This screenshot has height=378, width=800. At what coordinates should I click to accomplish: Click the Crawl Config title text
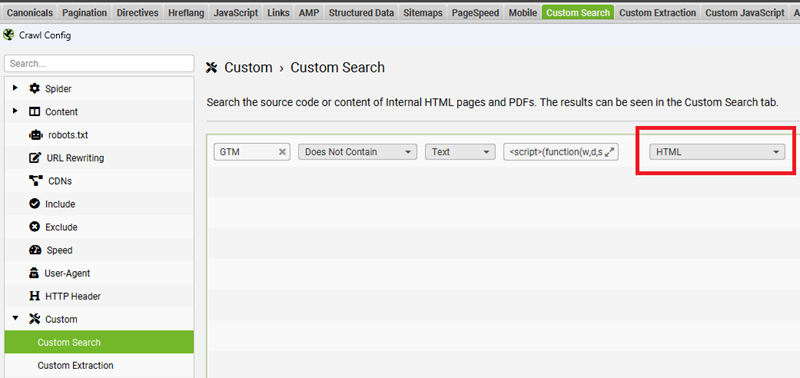click(x=45, y=35)
